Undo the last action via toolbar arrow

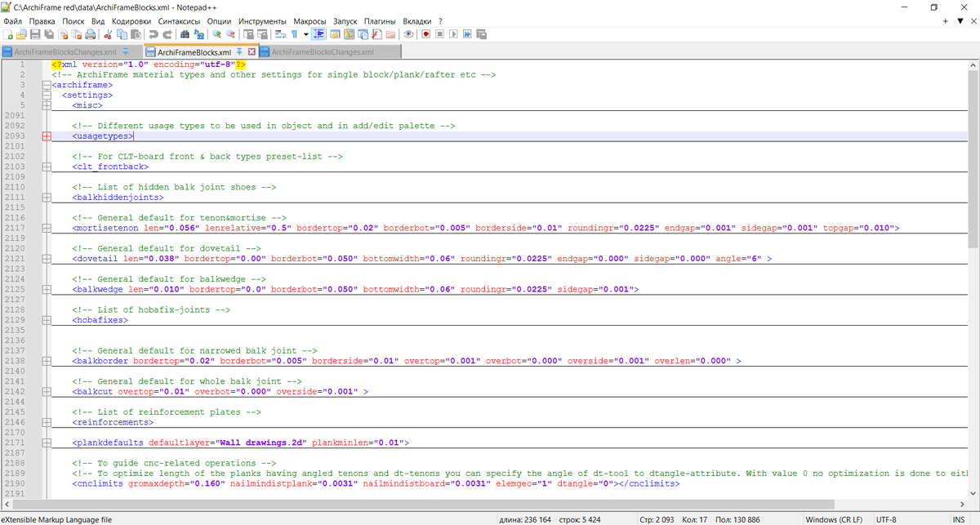pyautogui.click(x=153, y=34)
